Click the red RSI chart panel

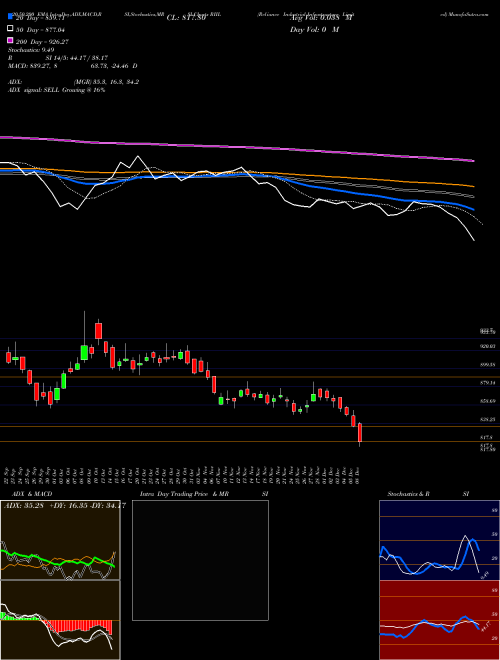439,620
